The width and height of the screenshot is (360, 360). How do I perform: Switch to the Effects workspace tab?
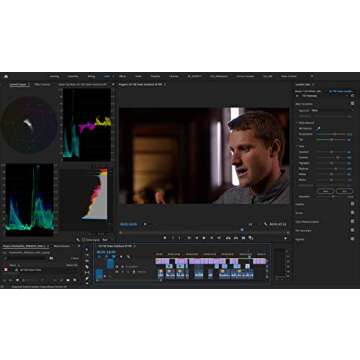[122, 76]
